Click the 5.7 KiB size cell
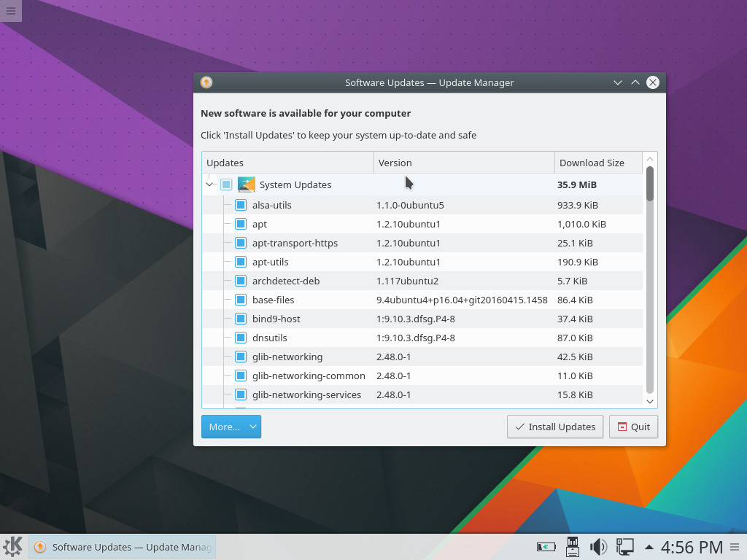 (572, 281)
